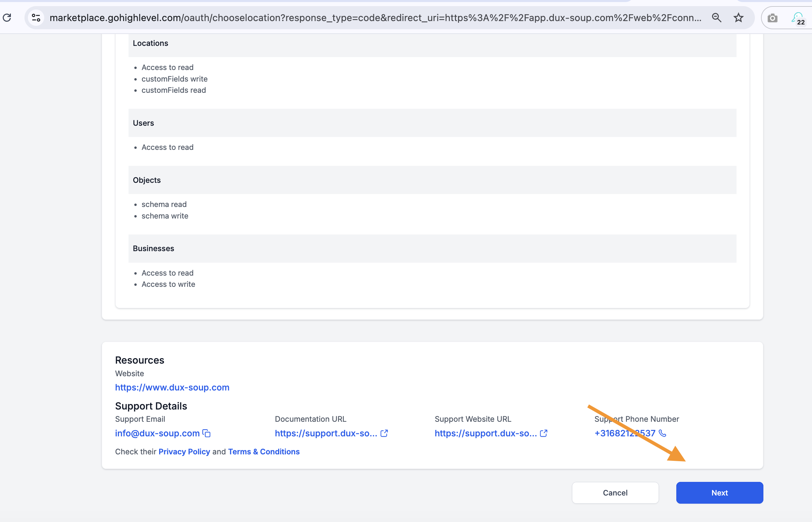Click the camera screenshot extension icon
The width and height of the screenshot is (812, 522).
click(773, 18)
